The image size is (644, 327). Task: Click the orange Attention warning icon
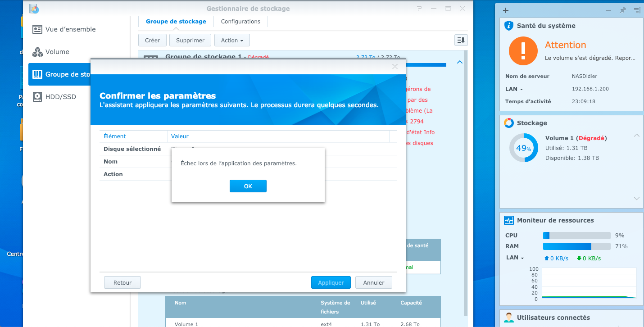[523, 51]
